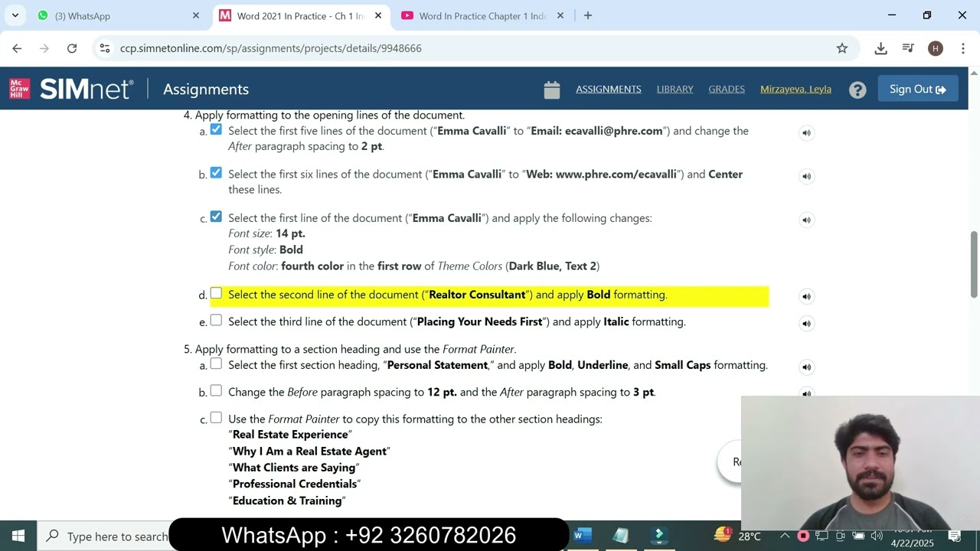Image resolution: width=980 pixels, height=551 pixels.
Task: Show hidden system tray icons
Action: click(x=785, y=536)
